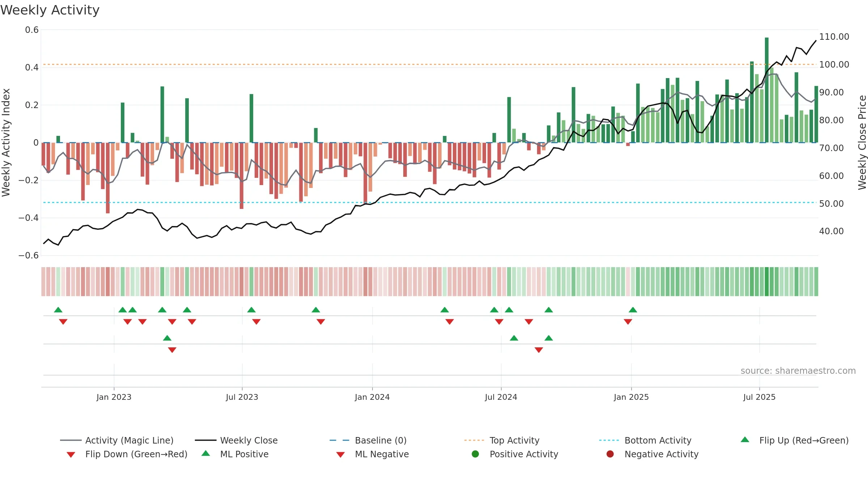Screen dimensions: 868x488
Task: Click the 0.6 activity index tick label
Action: [32, 30]
